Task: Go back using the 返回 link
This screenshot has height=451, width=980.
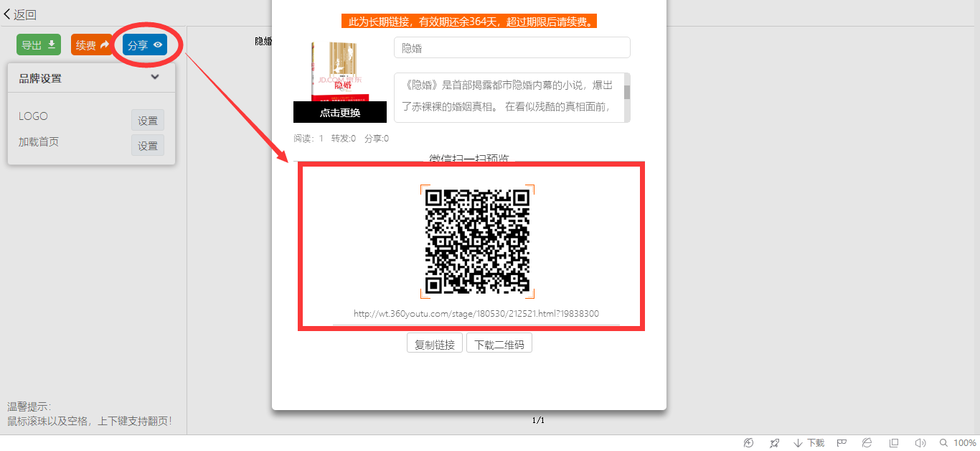Action: 20,14
